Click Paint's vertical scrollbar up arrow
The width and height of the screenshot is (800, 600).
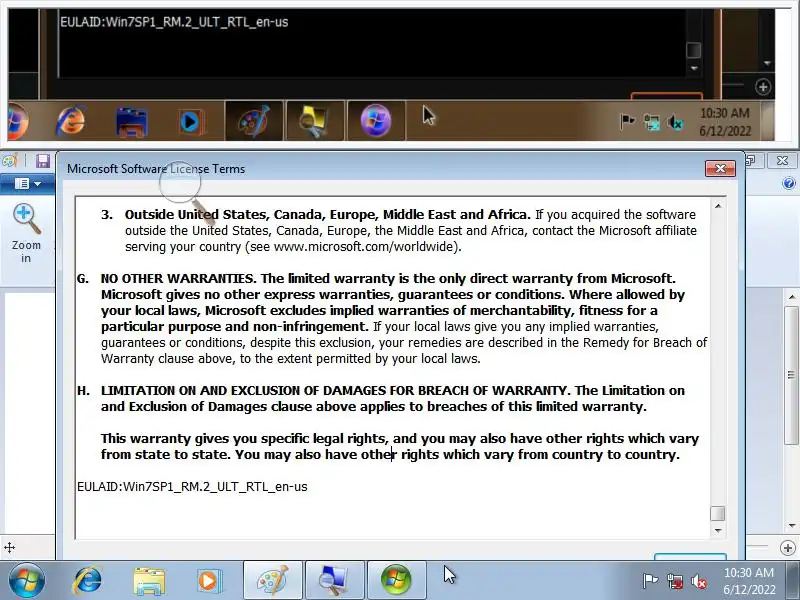point(791,296)
